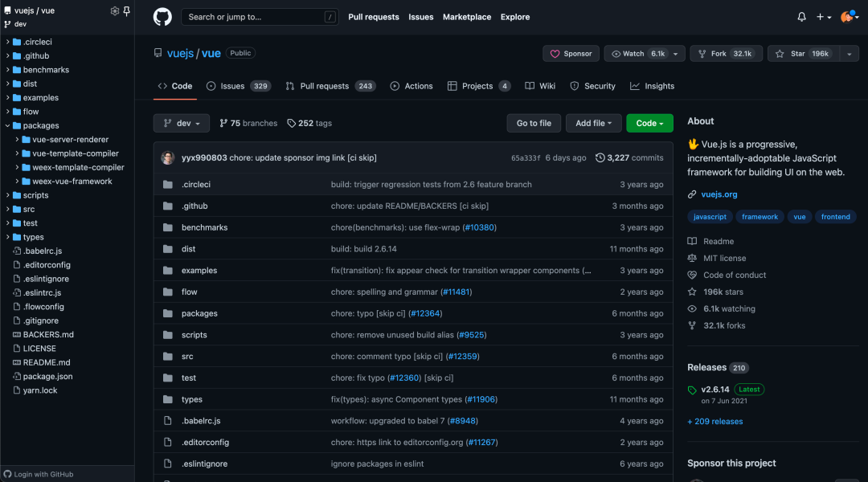Fork the repository

[x=727, y=54]
